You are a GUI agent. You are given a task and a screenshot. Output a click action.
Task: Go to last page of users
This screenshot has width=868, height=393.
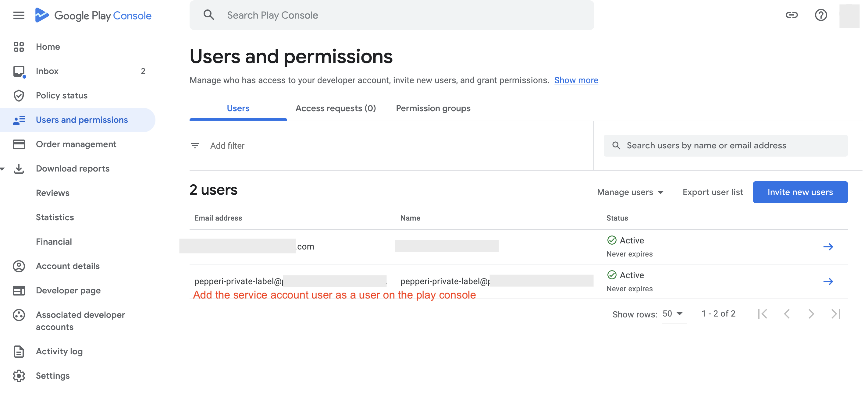click(x=836, y=314)
